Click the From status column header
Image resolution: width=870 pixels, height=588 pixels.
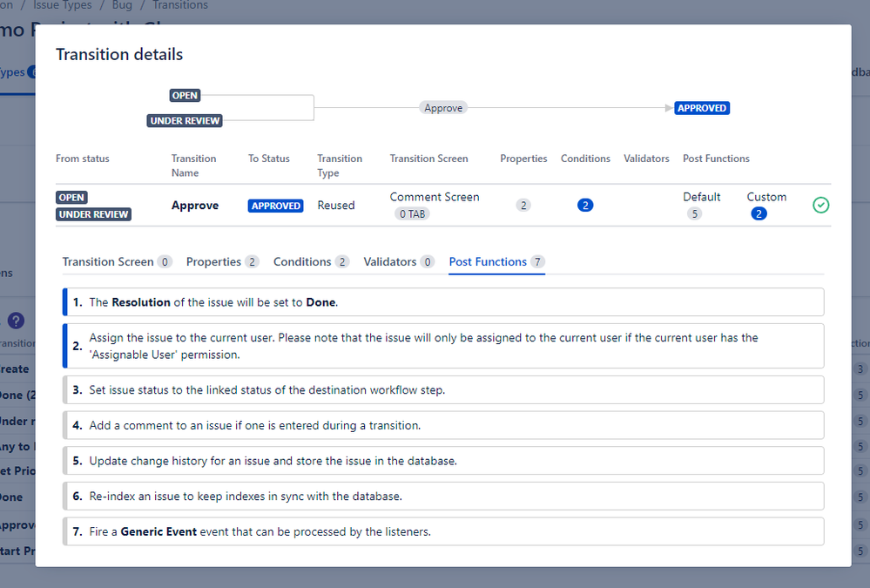(83, 159)
